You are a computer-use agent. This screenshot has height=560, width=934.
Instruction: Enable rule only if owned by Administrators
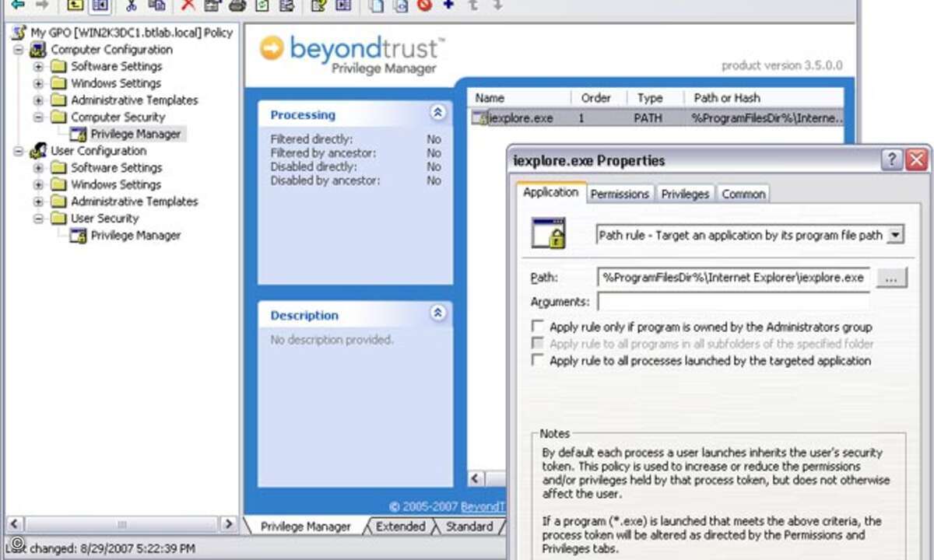pyautogui.click(x=537, y=327)
